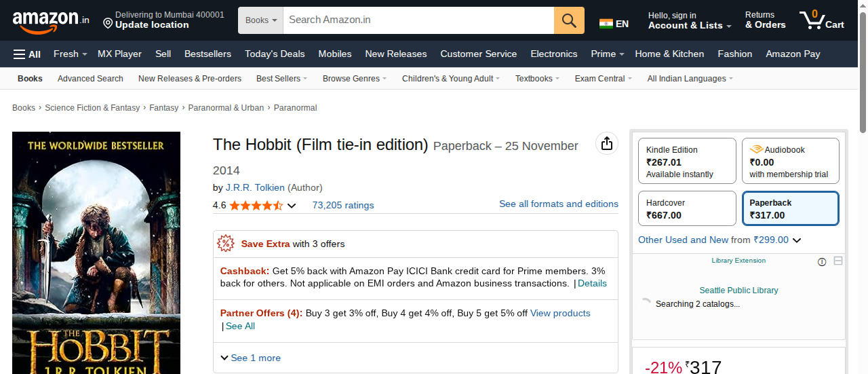
Task: Click the Fantasy breadcrumb
Action: point(163,108)
